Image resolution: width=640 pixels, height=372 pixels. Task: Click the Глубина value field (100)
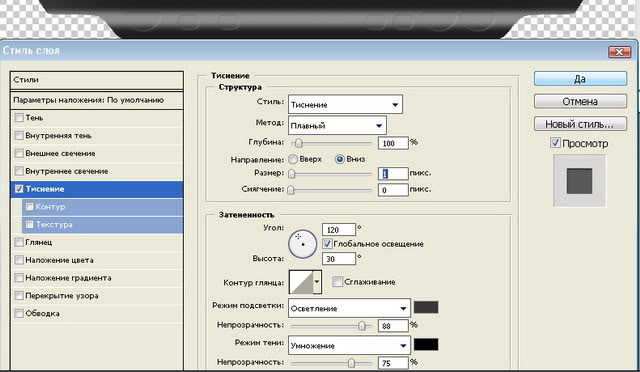(x=393, y=143)
